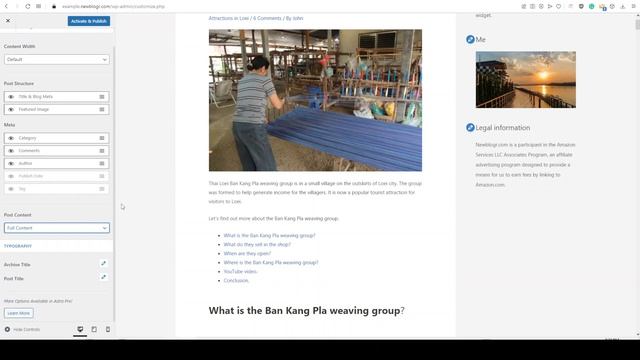
Task: Click the send arrow icon in toolbar
Action: coord(550,7)
